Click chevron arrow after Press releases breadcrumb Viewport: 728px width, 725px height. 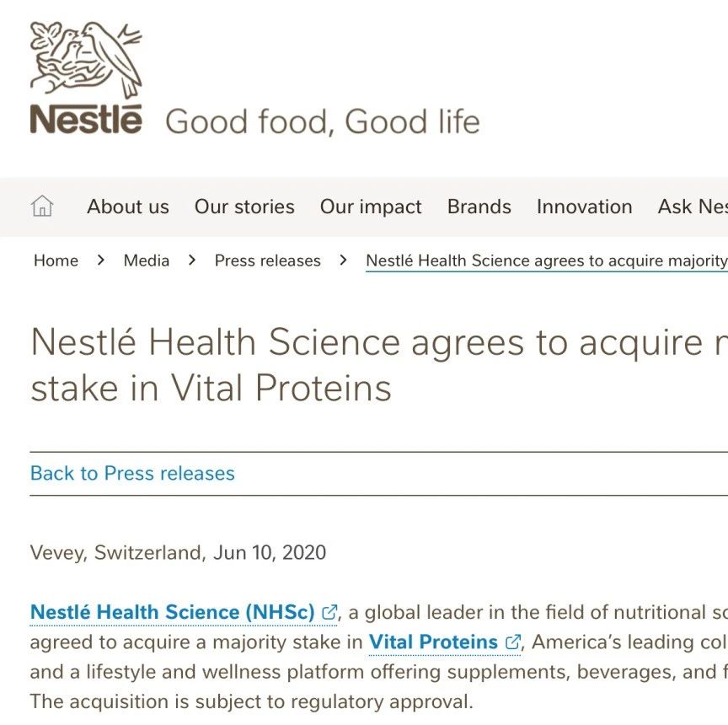[x=343, y=260]
